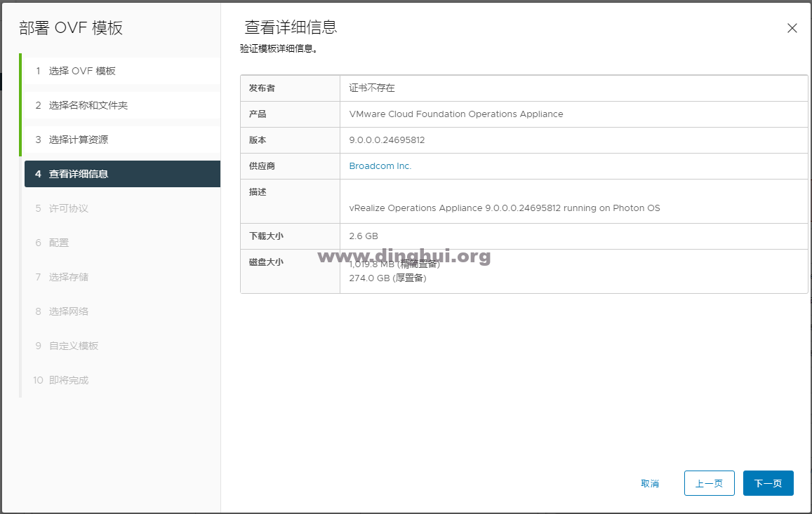Click the 下载大小 row label
The width and height of the screenshot is (812, 514).
266,236
